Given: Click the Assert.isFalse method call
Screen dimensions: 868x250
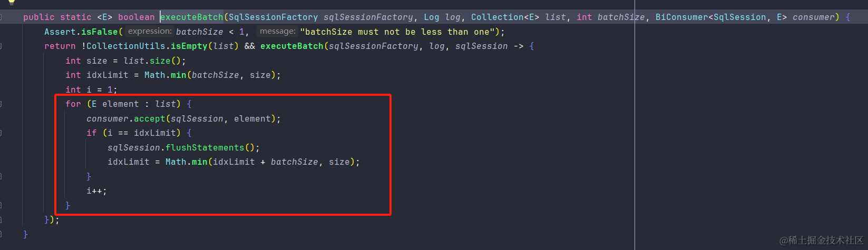Looking at the screenshot, I should click(x=81, y=32).
